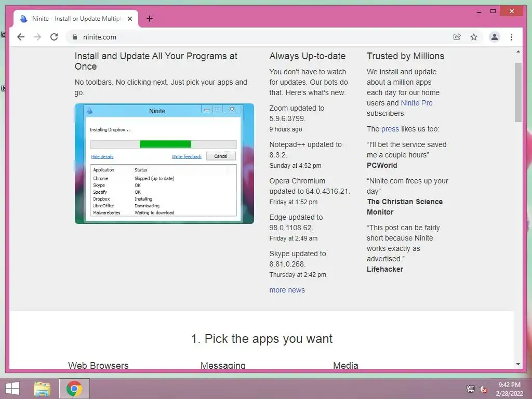
Task: Open a new tab with plus button
Action: coord(149,19)
